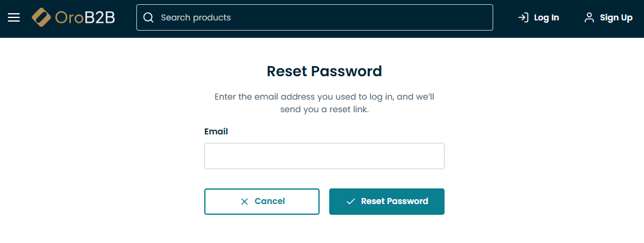Submit using the teal Reset Password button
The height and width of the screenshot is (243, 644).
tap(394, 202)
